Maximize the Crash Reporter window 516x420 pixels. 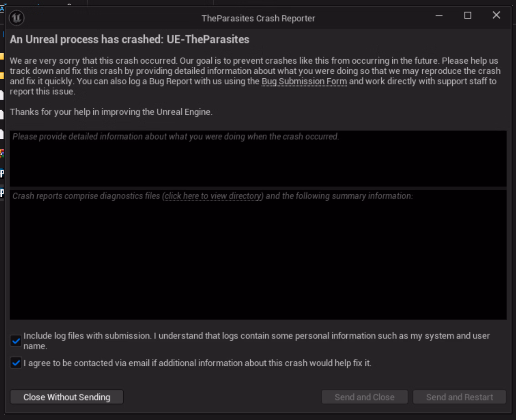click(x=467, y=15)
